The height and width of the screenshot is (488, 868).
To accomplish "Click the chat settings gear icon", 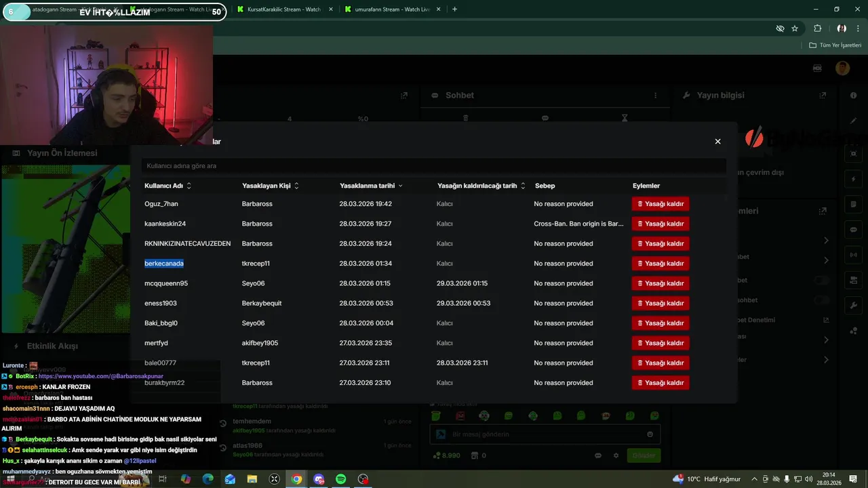I will (616, 455).
